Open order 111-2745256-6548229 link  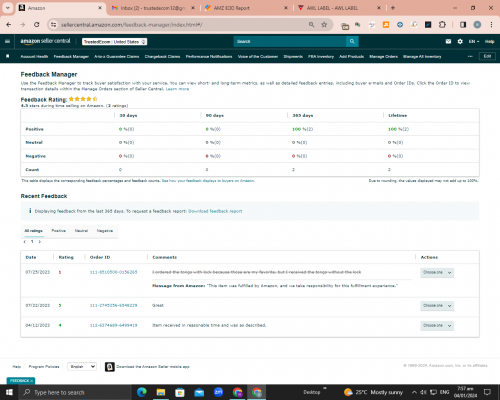pyautogui.click(x=113, y=305)
